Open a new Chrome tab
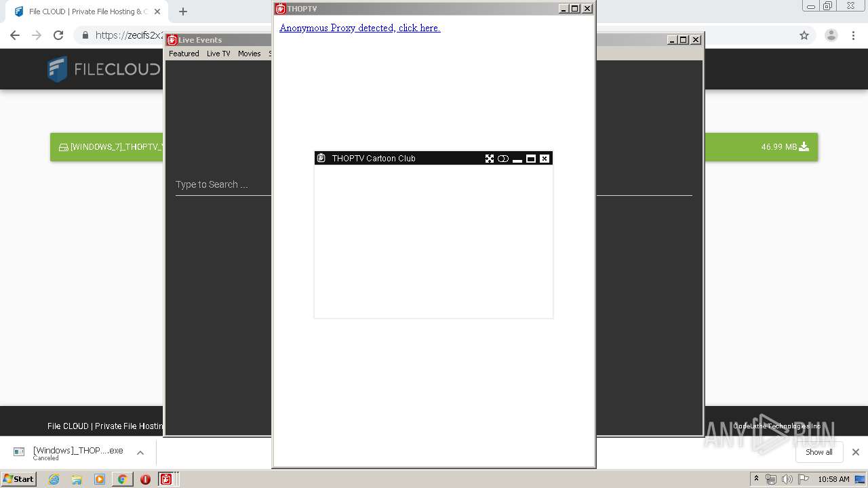The height and width of the screenshot is (488, 868). pos(183,12)
